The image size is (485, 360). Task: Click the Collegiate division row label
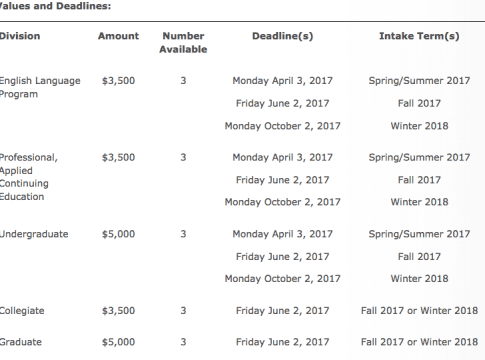click(x=22, y=311)
